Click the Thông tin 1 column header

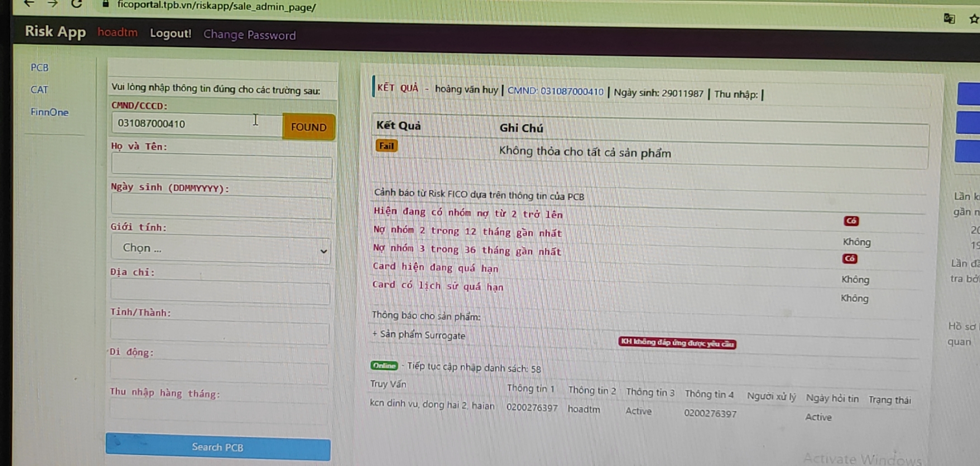tap(531, 388)
